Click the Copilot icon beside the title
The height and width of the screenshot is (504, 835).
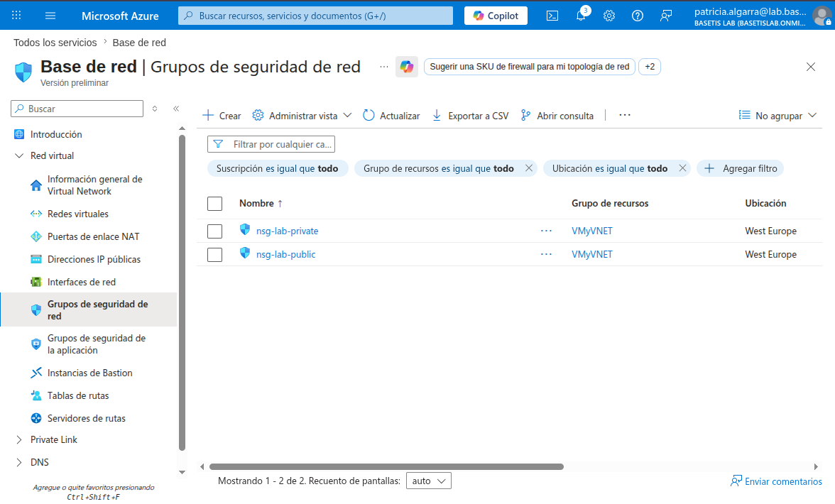[407, 67]
